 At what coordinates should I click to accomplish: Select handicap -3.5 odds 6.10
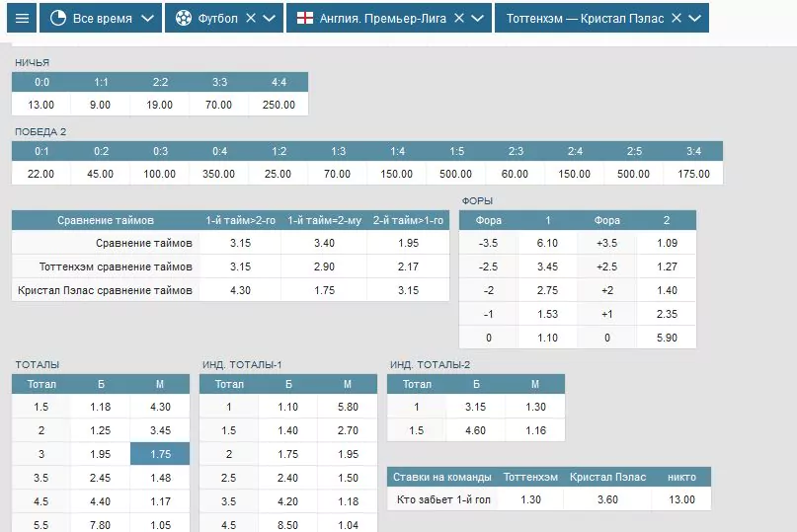tap(547, 243)
